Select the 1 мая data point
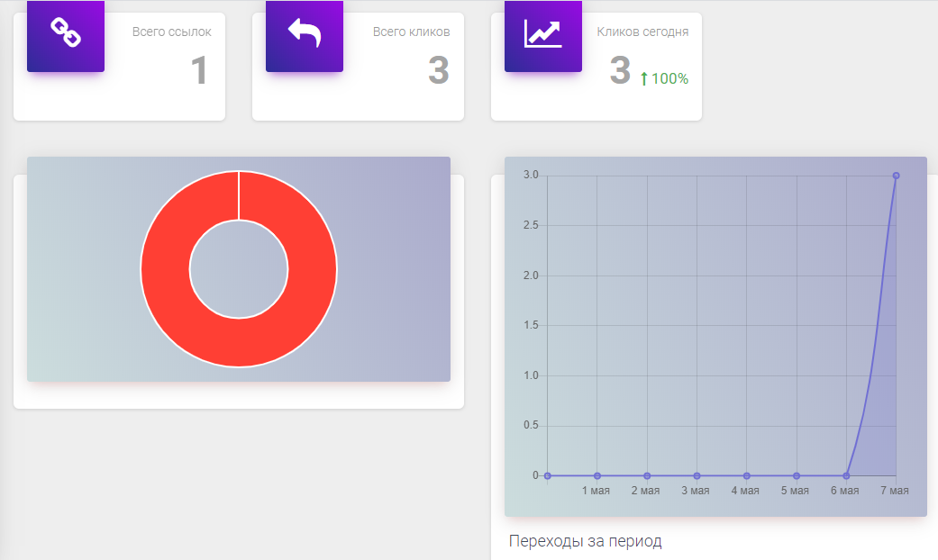The image size is (938, 560). pos(596,475)
